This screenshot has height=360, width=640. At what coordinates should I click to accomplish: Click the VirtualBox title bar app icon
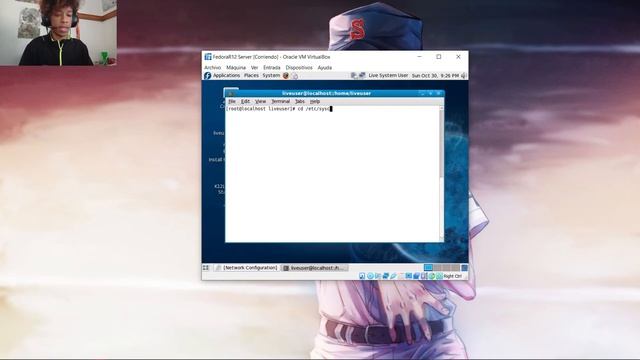click(x=208, y=57)
